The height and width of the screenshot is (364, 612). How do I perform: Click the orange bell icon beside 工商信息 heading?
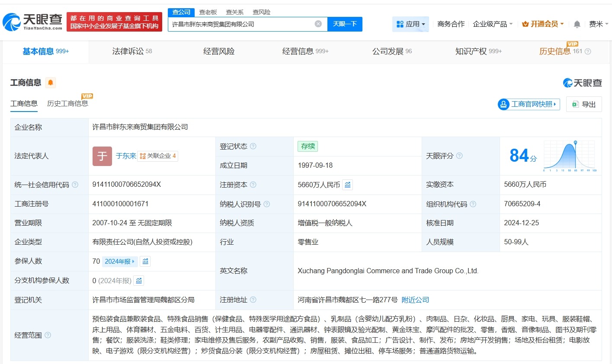point(51,82)
